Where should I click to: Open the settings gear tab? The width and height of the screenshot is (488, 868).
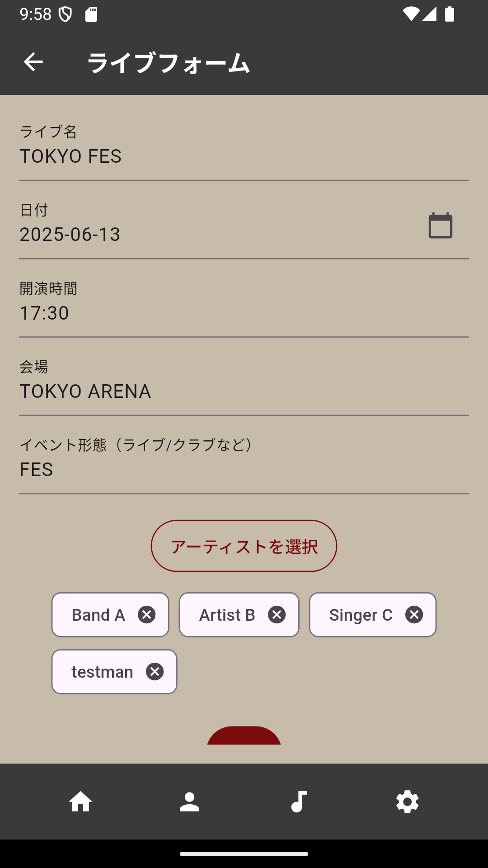tap(408, 802)
